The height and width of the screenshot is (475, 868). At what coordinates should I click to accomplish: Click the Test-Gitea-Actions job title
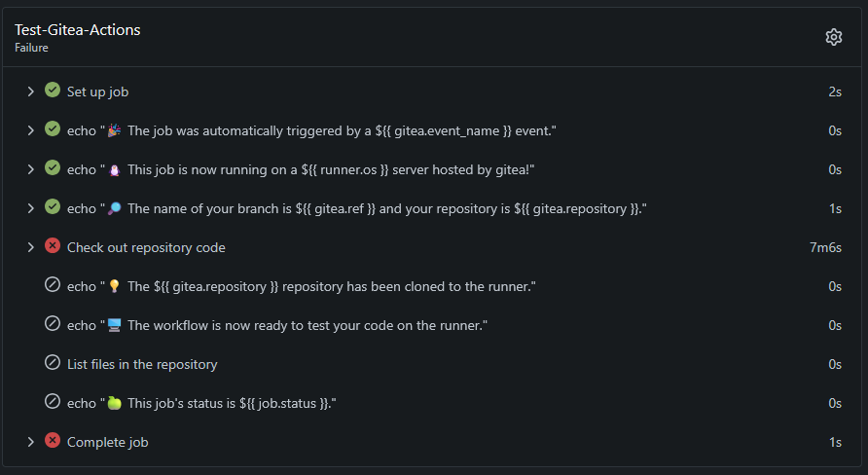click(x=78, y=30)
